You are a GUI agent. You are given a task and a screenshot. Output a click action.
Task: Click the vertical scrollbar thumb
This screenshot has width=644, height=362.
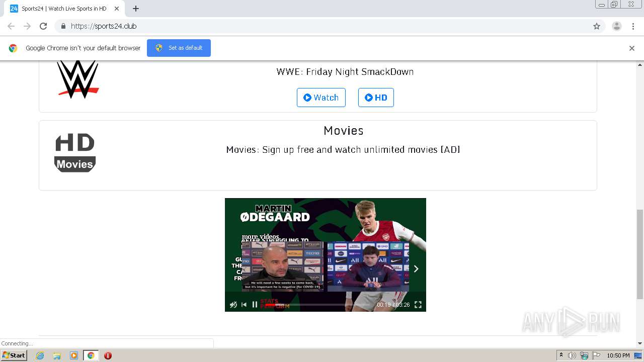[640, 254]
